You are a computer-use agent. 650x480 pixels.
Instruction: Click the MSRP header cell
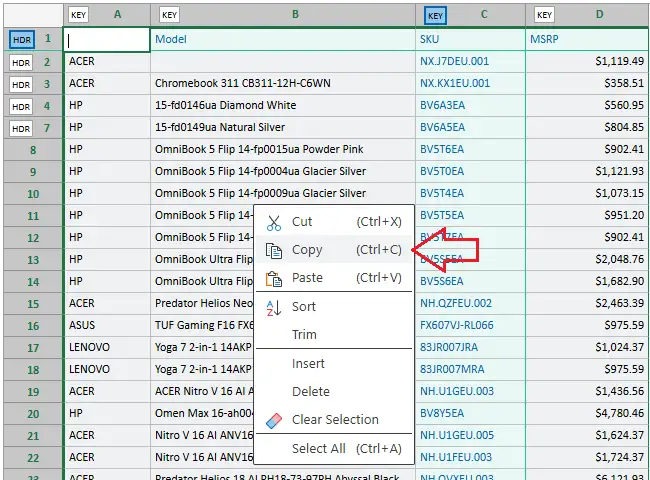click(x=587, y=40)
